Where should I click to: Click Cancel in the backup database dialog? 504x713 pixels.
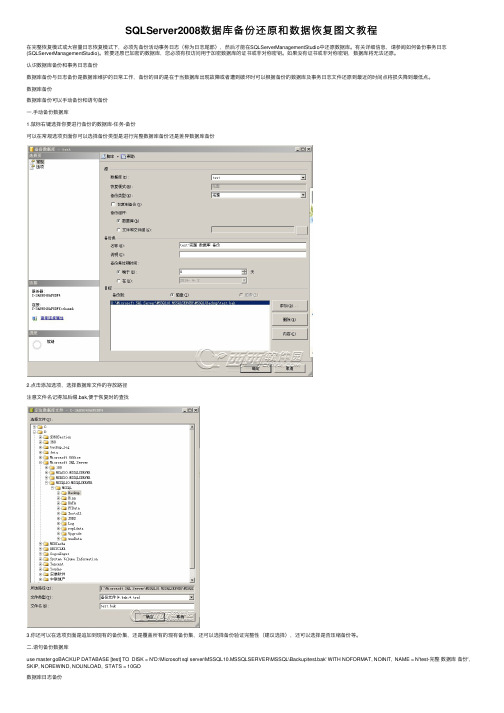click(289, 368)
